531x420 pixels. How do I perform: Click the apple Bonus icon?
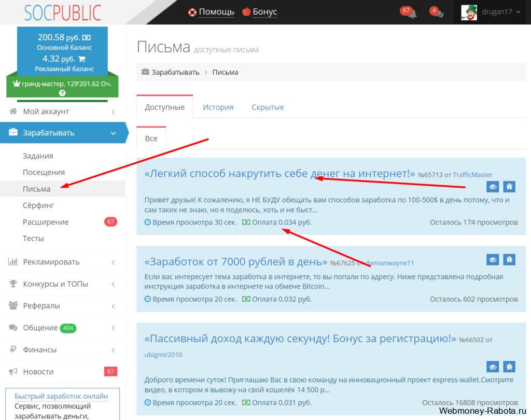pos(246,12)
